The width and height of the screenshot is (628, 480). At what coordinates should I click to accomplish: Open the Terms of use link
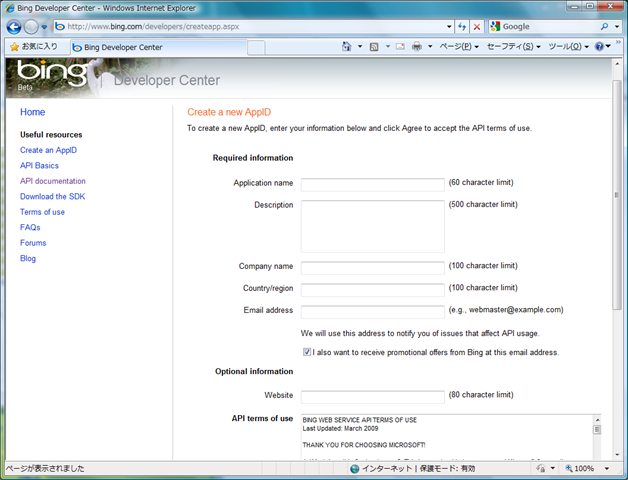(x=42, y=212)
